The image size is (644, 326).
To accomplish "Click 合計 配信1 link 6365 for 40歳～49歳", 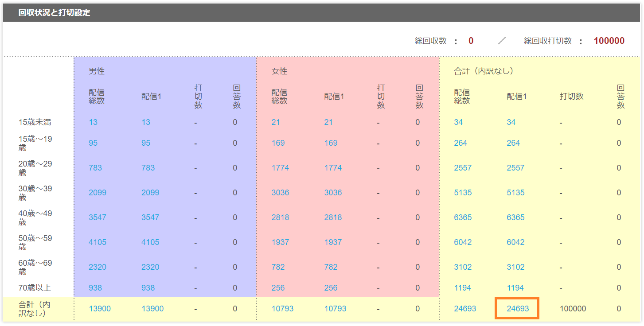I will 515,217.
